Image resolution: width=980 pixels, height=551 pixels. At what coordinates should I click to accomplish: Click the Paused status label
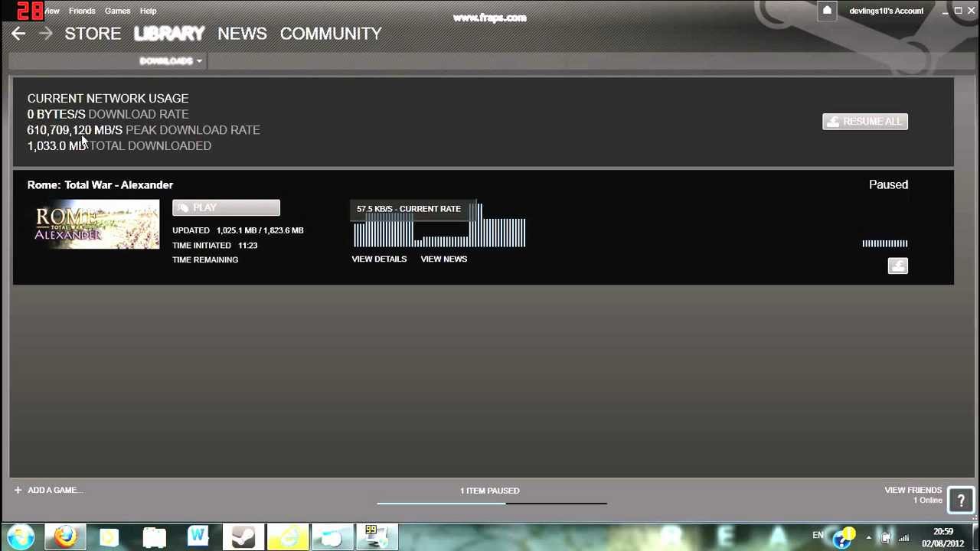click(x=888, y=184)
